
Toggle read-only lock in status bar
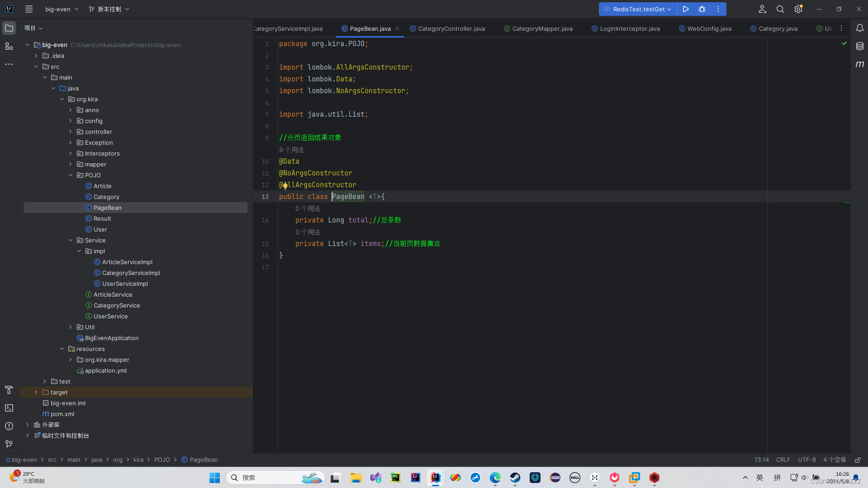857,460
